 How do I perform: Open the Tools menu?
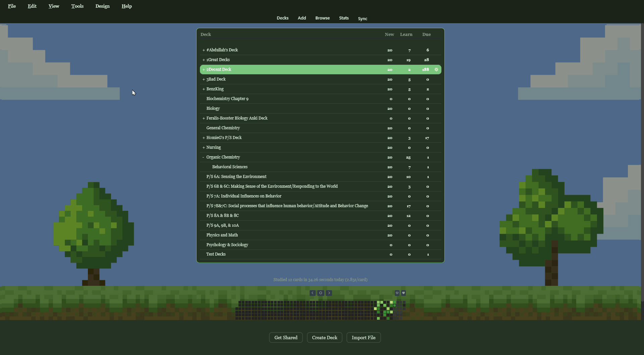pyautogui.click(x=77, y=6)
